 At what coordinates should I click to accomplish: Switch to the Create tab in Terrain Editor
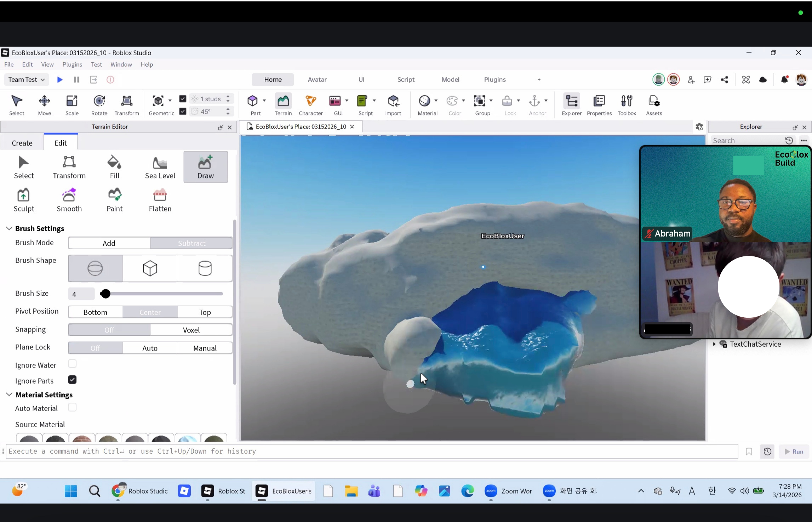click(22, 143)
